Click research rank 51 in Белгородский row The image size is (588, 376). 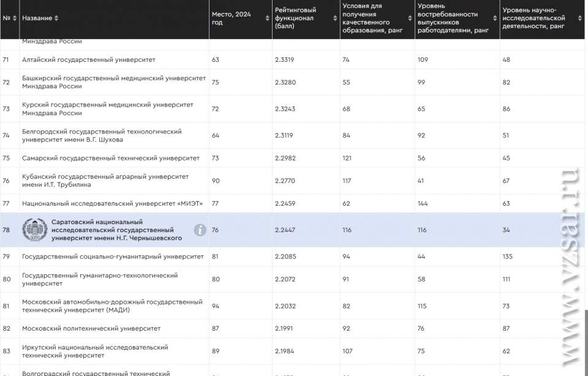point(505,135)
